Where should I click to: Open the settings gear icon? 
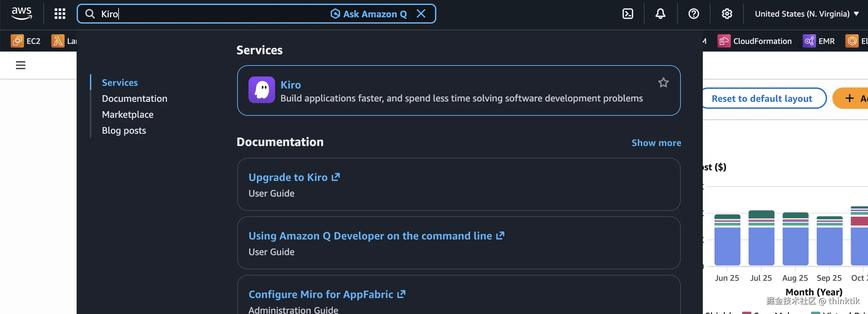click(x=727, y=14)
